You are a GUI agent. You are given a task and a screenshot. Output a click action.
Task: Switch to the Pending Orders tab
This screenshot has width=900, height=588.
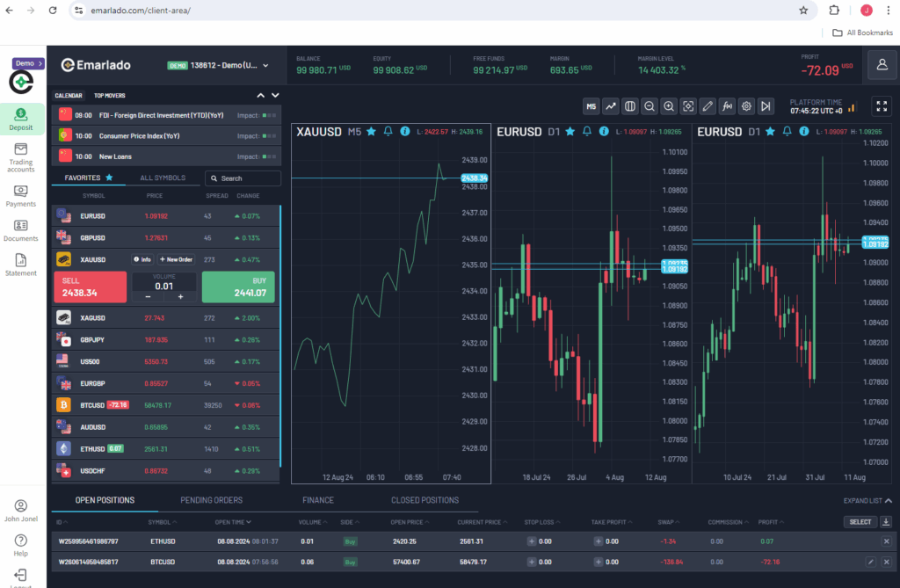211,500
